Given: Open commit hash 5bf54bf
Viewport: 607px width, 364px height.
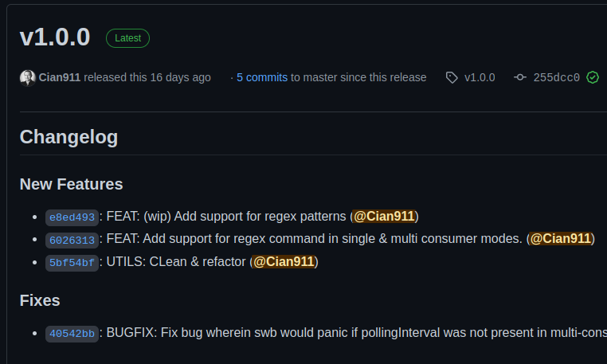Looking at the screenshot, I should pos(72,262).
